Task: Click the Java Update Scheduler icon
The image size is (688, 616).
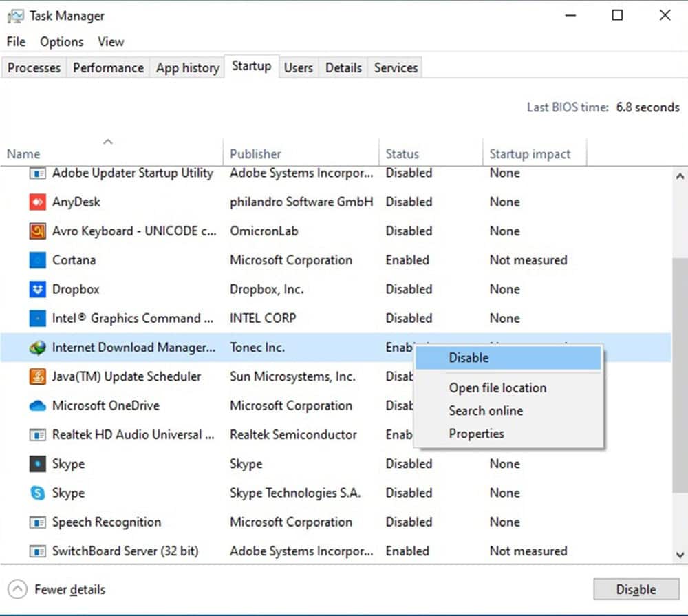Action: pyautogui.click(x=37, y=376)
